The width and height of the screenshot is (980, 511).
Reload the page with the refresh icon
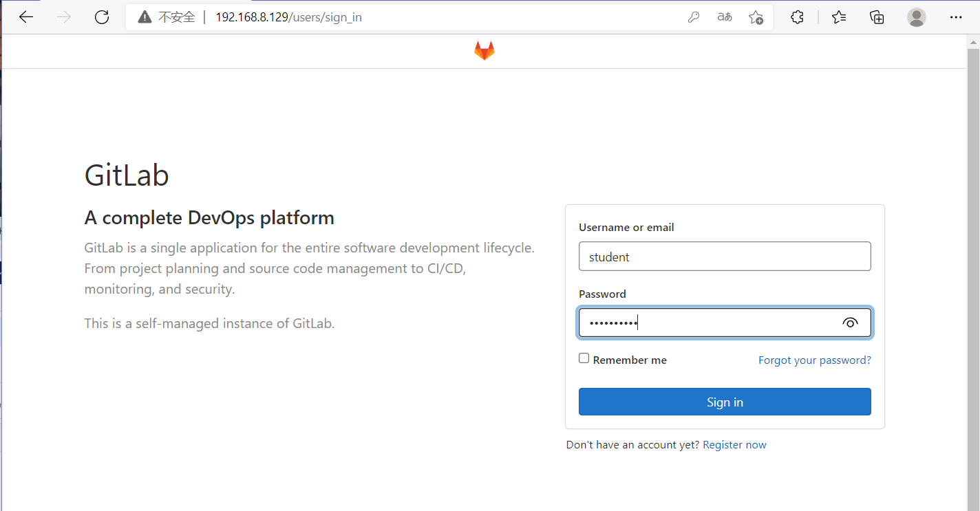click(x=102, y=17)
